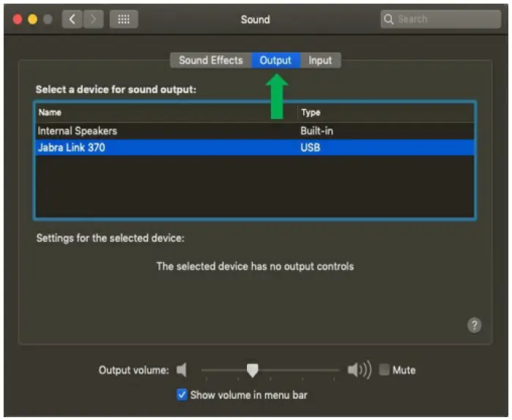The width and height of the screenshot is (512, 420).
Task: Click the search magnifier icon
Action: [389, 20]
